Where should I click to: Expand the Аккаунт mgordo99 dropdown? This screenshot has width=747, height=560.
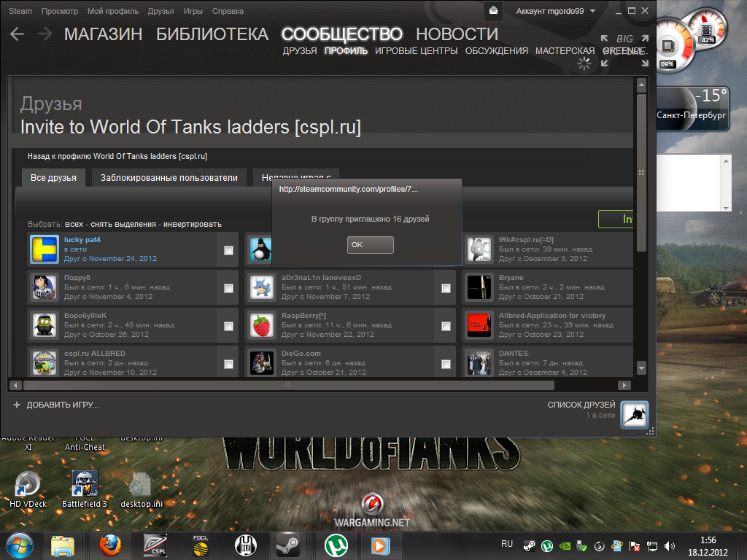(x=556, y=11)
